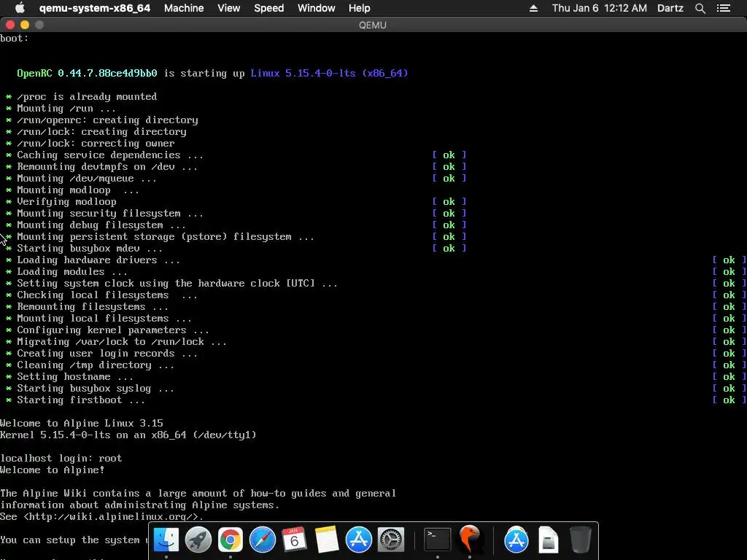Open the Notification Center list icon
This screenshot has height=560, width=747.
coord(724,8)
